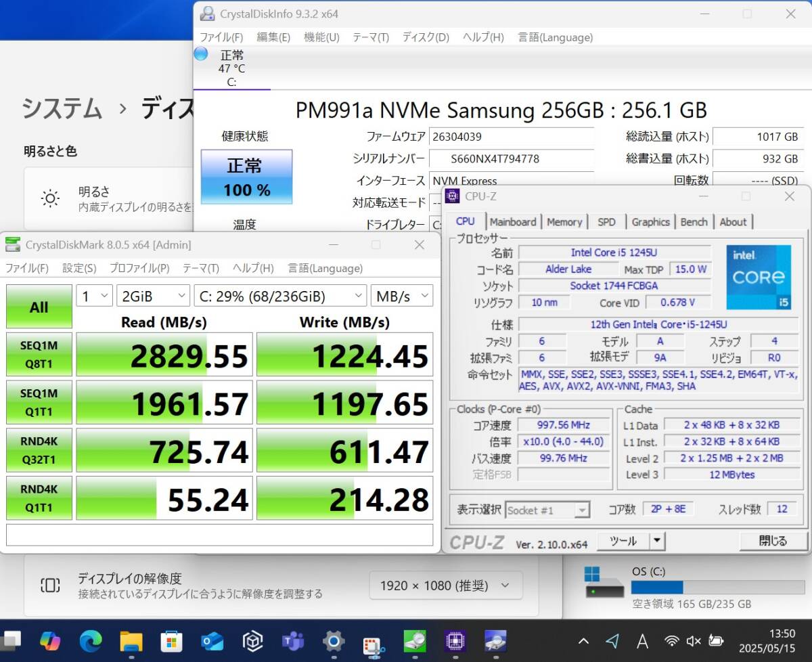The image size is (812, 662).
Task: Open CrystalDiskInfo 言語(Language) menu
Action: pyautogui.click(x=556, y=37)
